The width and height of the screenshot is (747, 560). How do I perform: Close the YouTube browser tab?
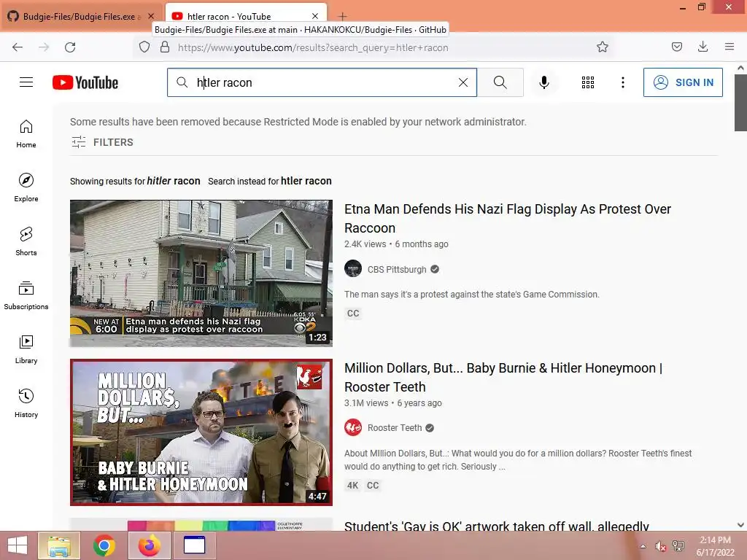pos(315,16)
